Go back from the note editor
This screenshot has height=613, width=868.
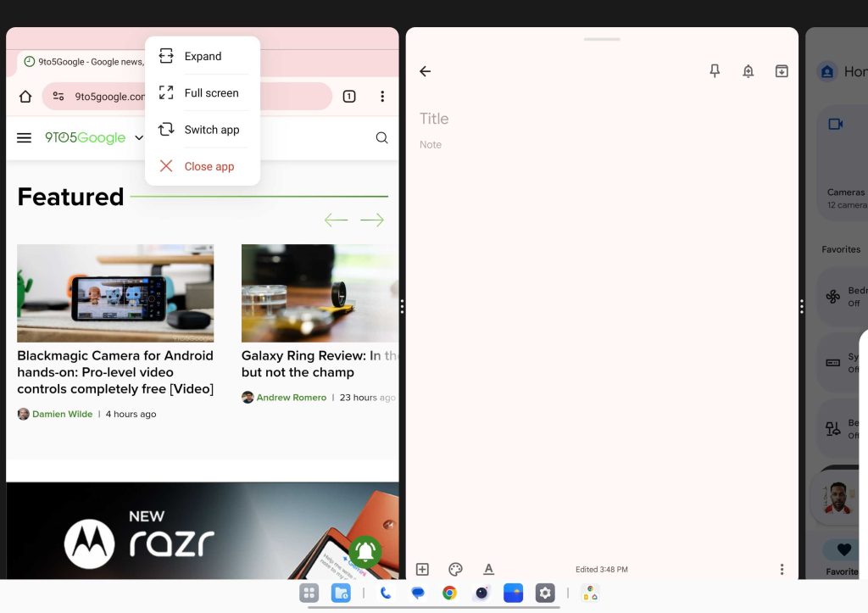[x=426, y=71]
